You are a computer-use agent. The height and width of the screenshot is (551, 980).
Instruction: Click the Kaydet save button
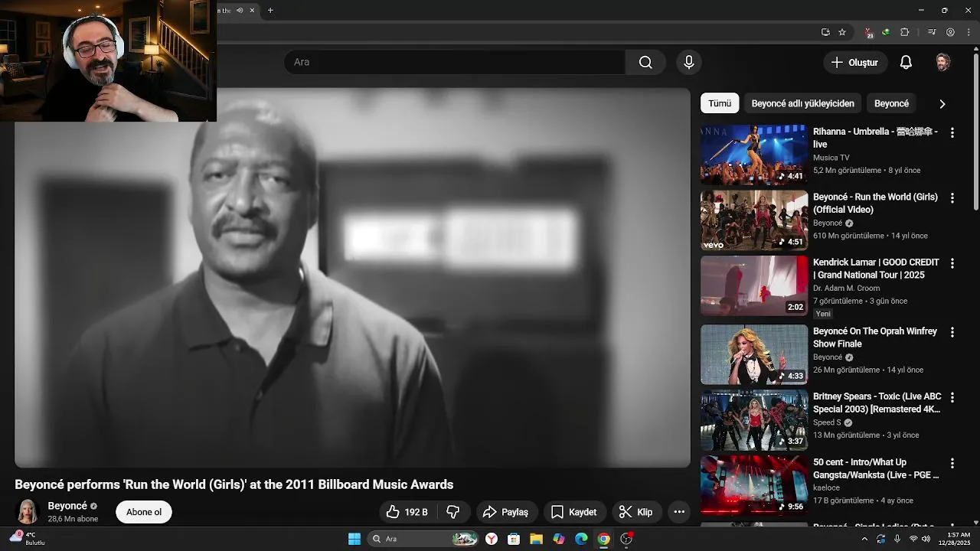(575, 512)
